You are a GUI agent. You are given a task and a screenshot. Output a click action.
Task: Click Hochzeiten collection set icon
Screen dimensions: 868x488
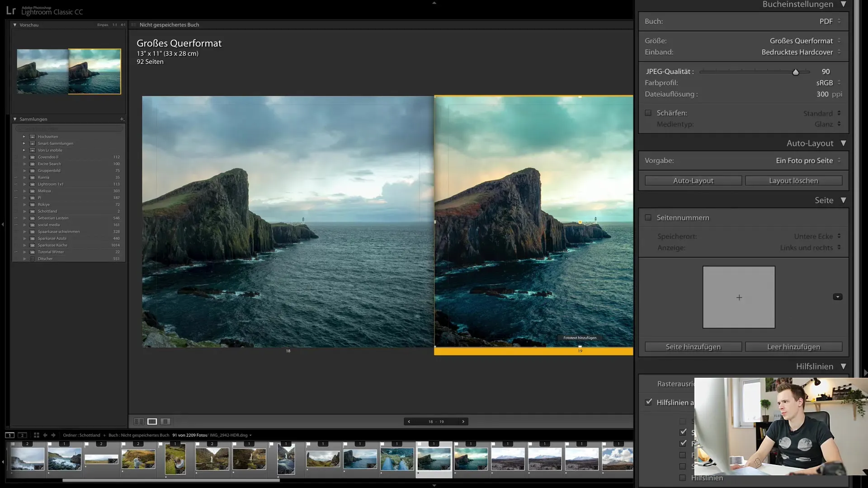click(x=33, y=136)
